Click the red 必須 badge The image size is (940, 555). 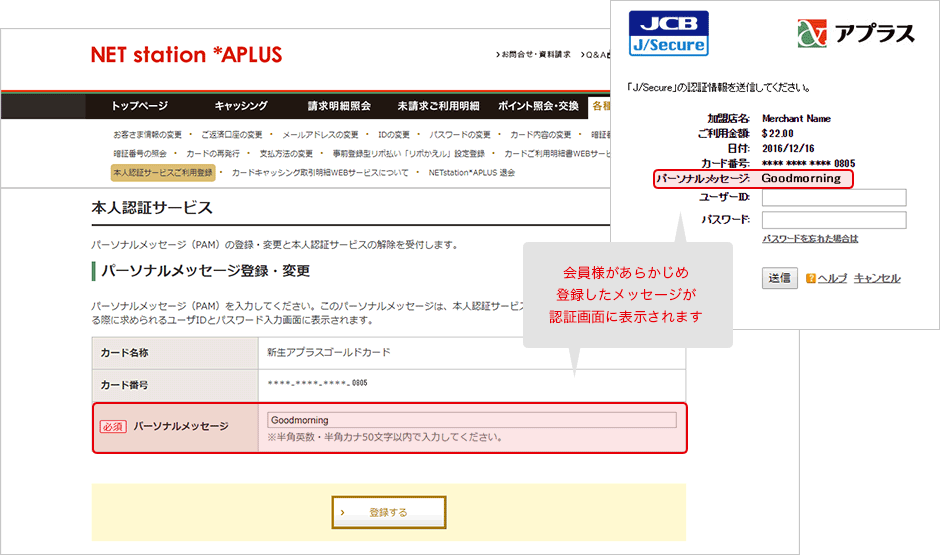[113, 427]
